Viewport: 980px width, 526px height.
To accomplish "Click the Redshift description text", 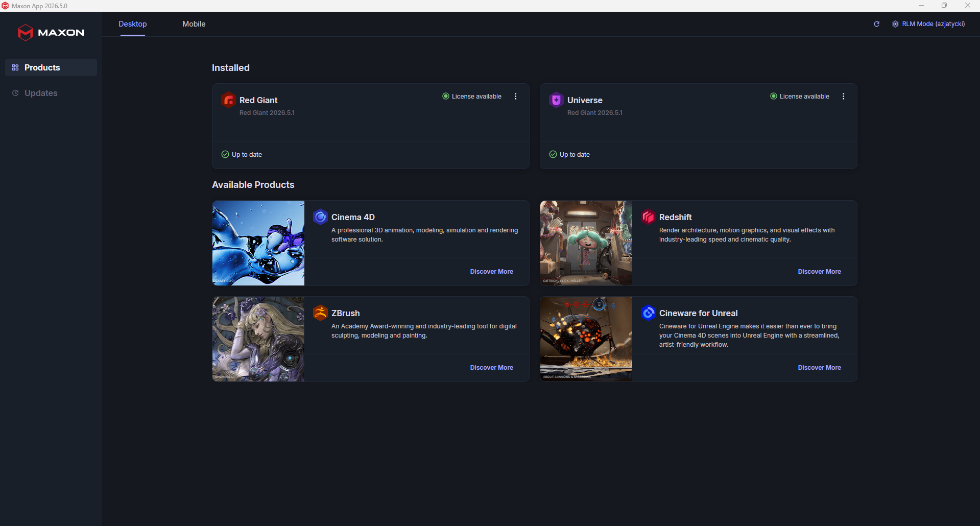I will (x=747, y=235).
